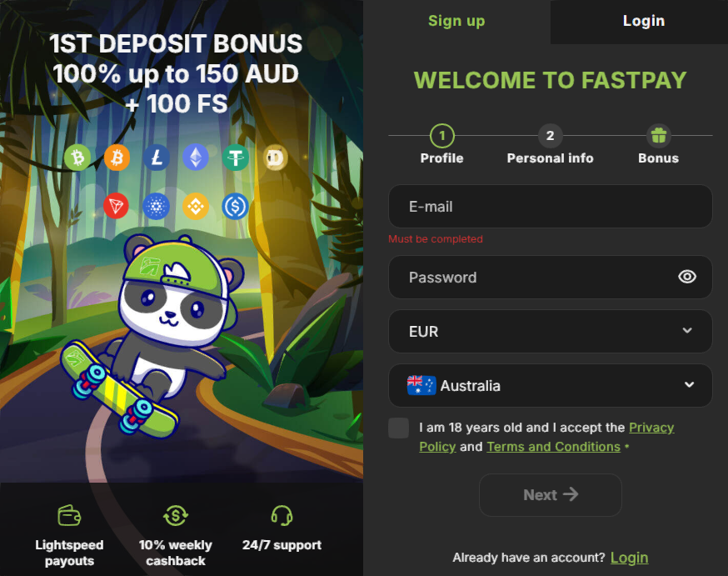Click the yellow Binance coin icon

click(x=196, y=206)
